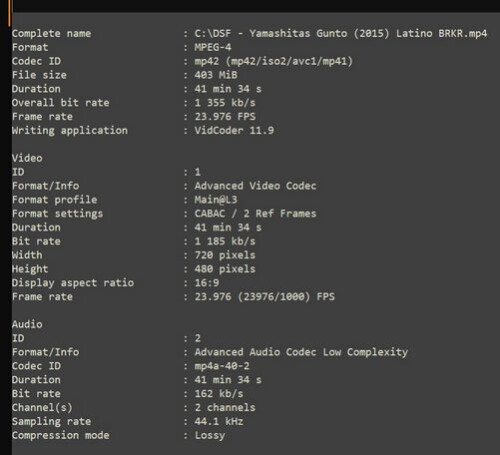500x455 pixels.
Task: Click the Advanced Audio Codec Low Complexity text
Action: (301, 352)
